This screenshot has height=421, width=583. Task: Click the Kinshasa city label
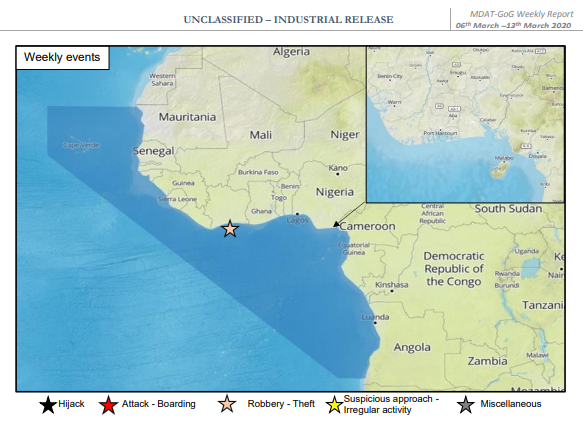click(x=392, y=285)
